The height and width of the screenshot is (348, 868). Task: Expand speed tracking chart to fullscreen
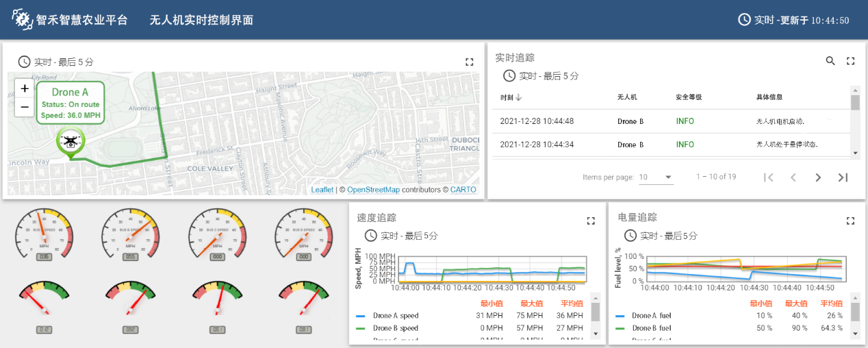591,221
